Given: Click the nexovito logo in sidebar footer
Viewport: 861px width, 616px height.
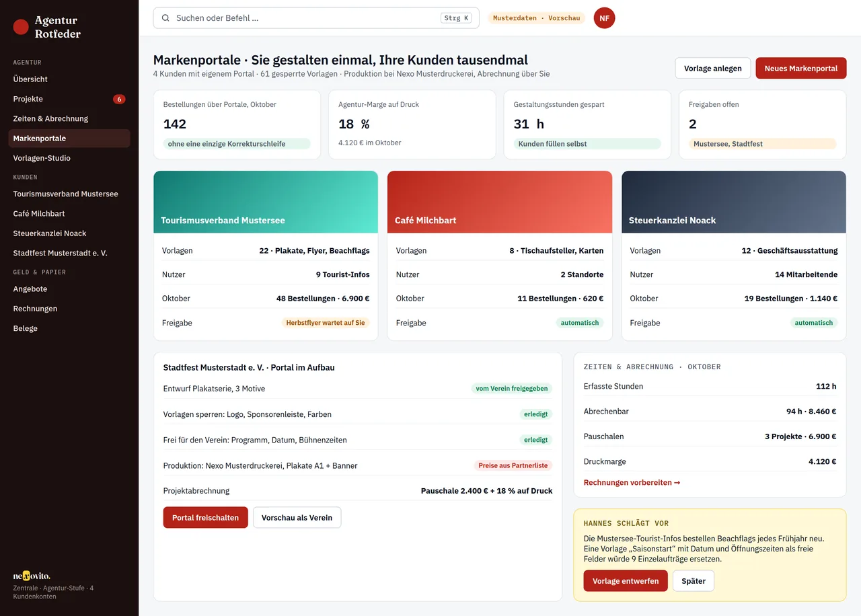Looking at the screenshot, I should [x=32, y=576].
